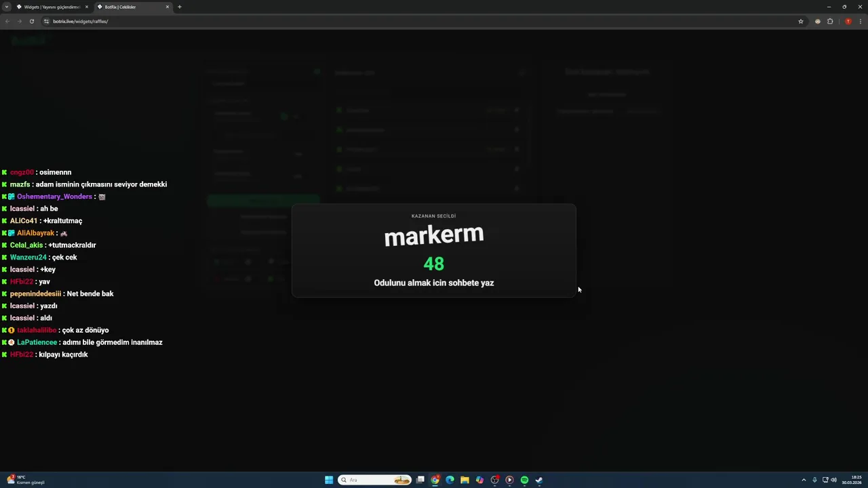
Task: Click the '+tutmackraldır' chat message
Action: pyautogui.click(x=72, y=245)
